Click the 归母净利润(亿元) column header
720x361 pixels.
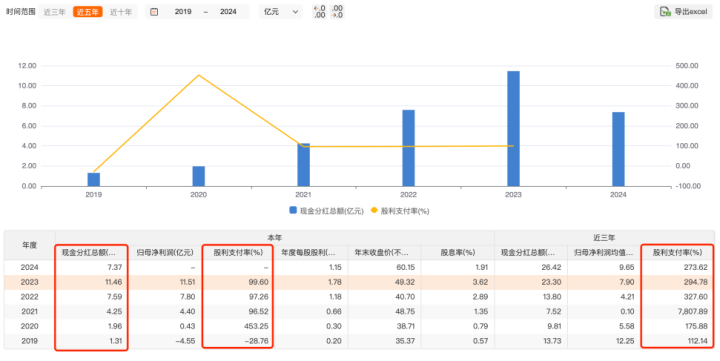point(165,253)
